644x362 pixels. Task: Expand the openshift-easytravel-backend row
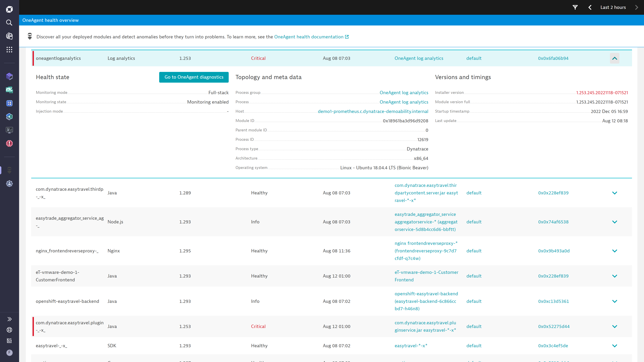point(615,301)
